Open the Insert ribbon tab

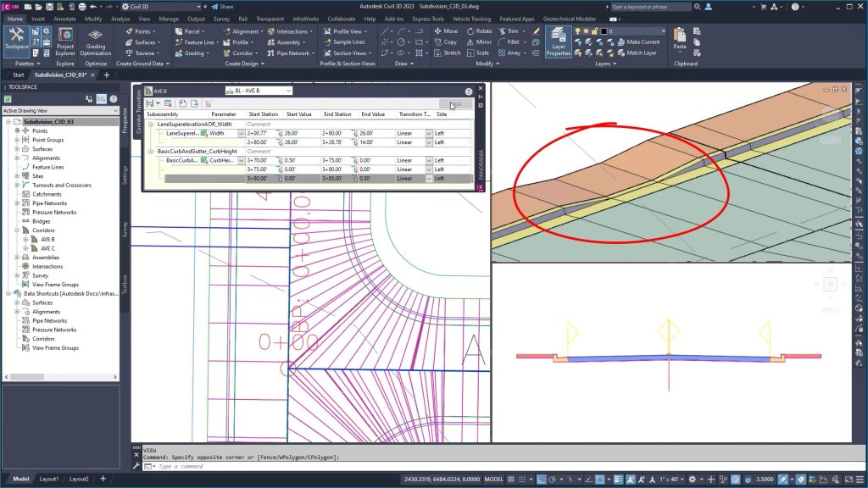[38, 19]
